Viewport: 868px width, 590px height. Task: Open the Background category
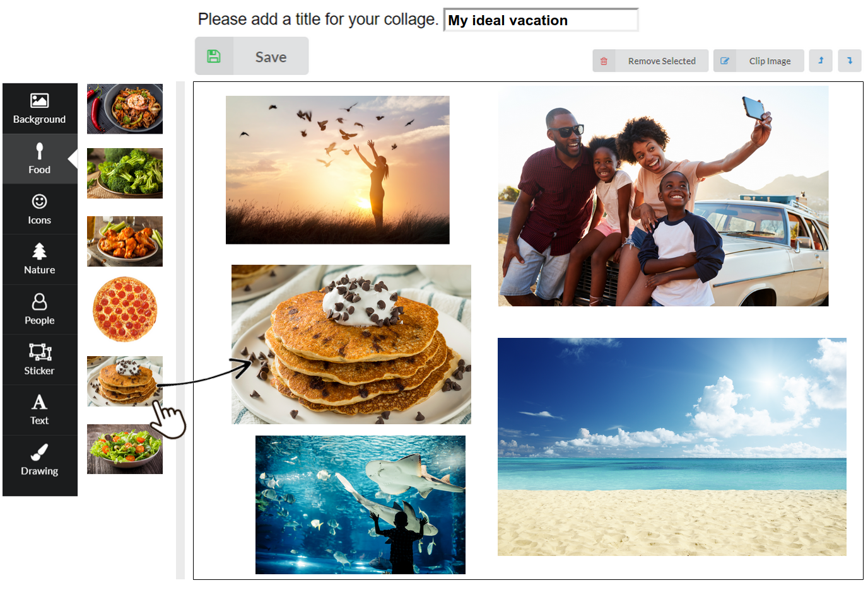40,108
